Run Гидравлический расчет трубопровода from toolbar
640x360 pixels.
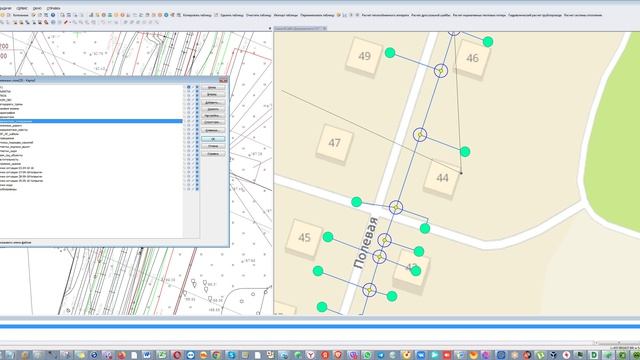pos(535,15)
